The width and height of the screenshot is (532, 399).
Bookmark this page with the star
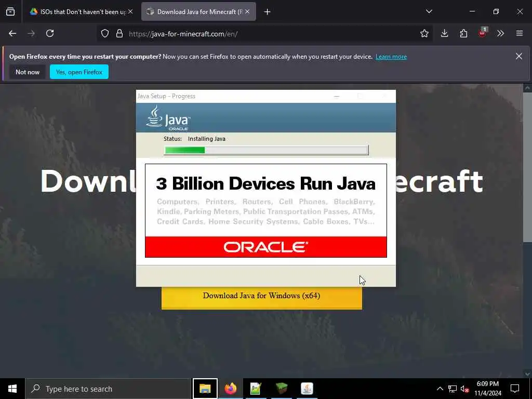(424, 33)
